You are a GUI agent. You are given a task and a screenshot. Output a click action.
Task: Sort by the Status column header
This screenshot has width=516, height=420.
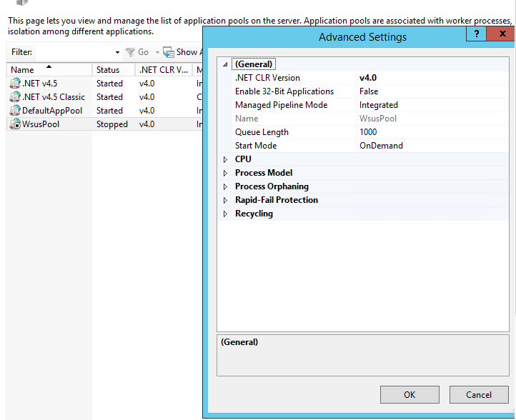pyautogui.click(x=114, y=70)
